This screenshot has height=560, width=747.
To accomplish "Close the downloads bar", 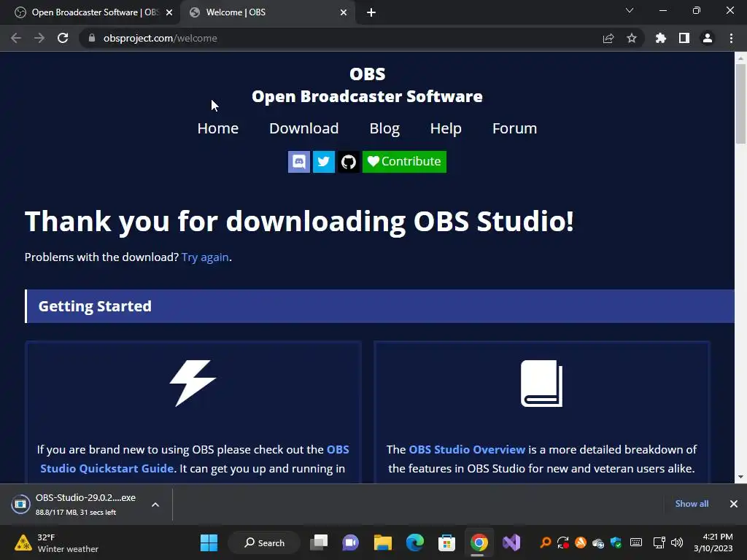I will pyautogui.click(x=734, y=504).
